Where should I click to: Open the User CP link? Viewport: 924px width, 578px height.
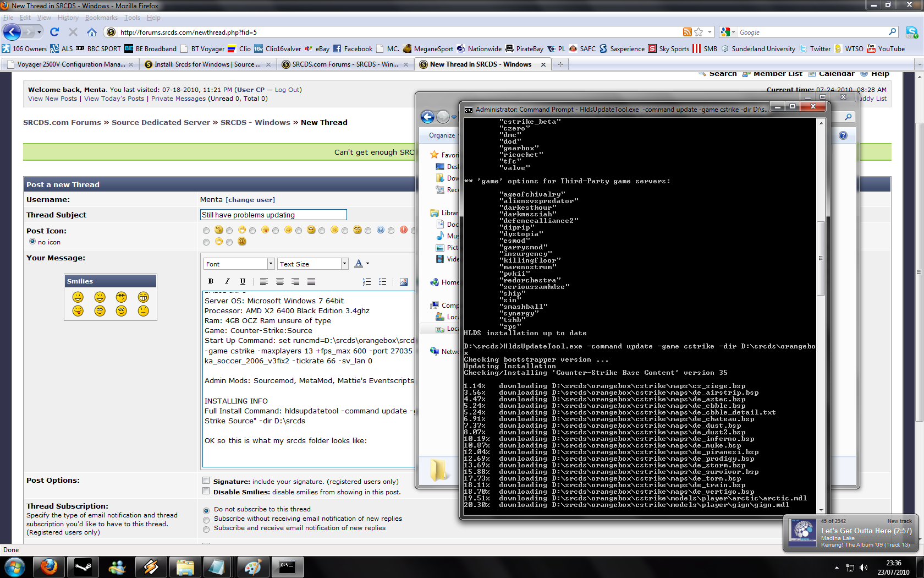click(x=251, y=90)
